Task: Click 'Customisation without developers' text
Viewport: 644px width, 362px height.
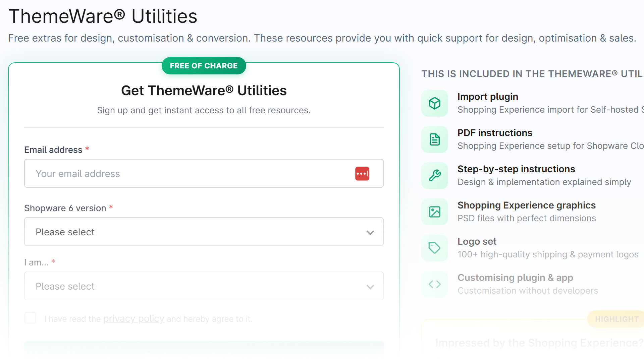Action: pyautogui.click(x=528, y=291)
